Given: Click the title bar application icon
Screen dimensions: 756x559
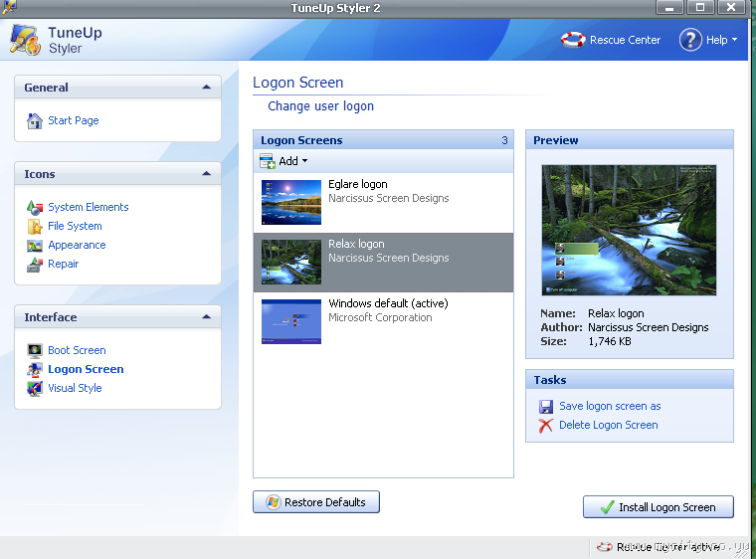Looking at the screenshot, I should tap(9, 7).
